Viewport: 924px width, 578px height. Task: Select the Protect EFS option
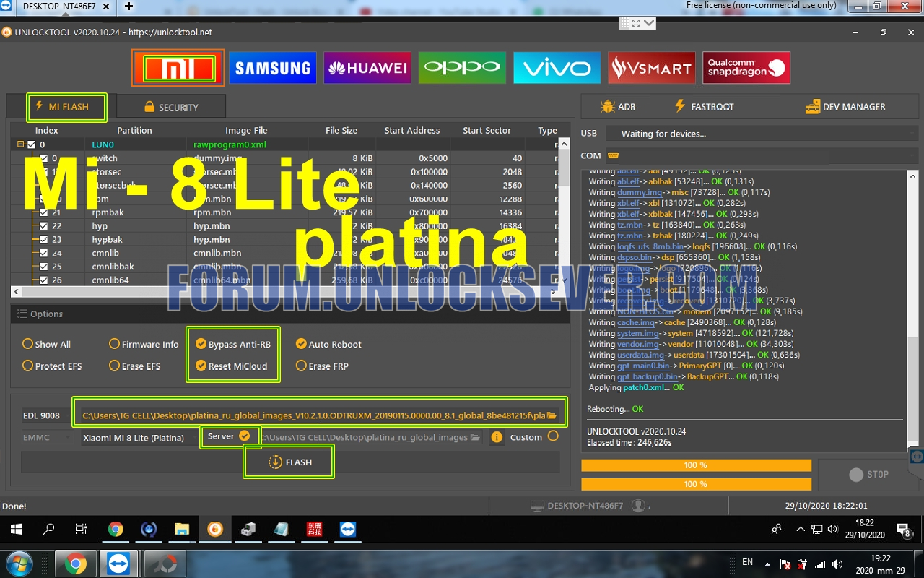point(52,366)
